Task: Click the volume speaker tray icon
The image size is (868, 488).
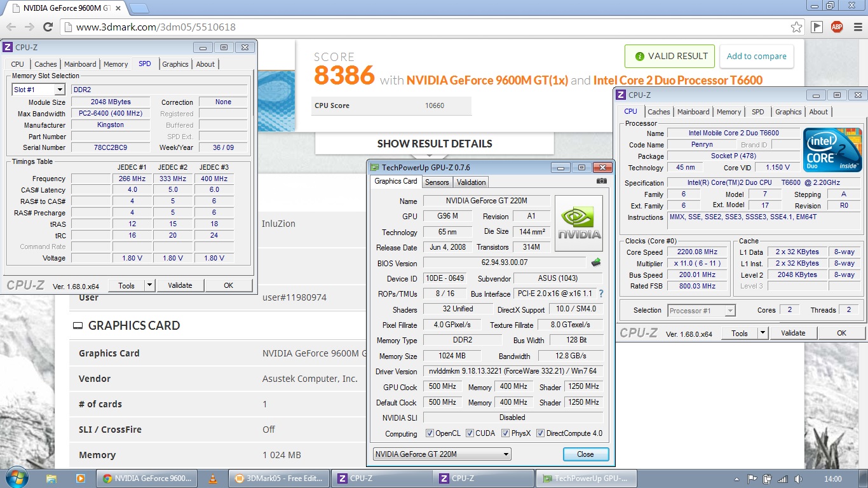Action: pos(797,479)
